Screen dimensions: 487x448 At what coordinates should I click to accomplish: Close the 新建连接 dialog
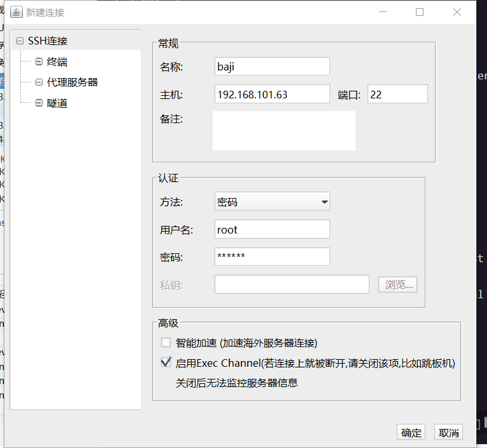(457, 12)
